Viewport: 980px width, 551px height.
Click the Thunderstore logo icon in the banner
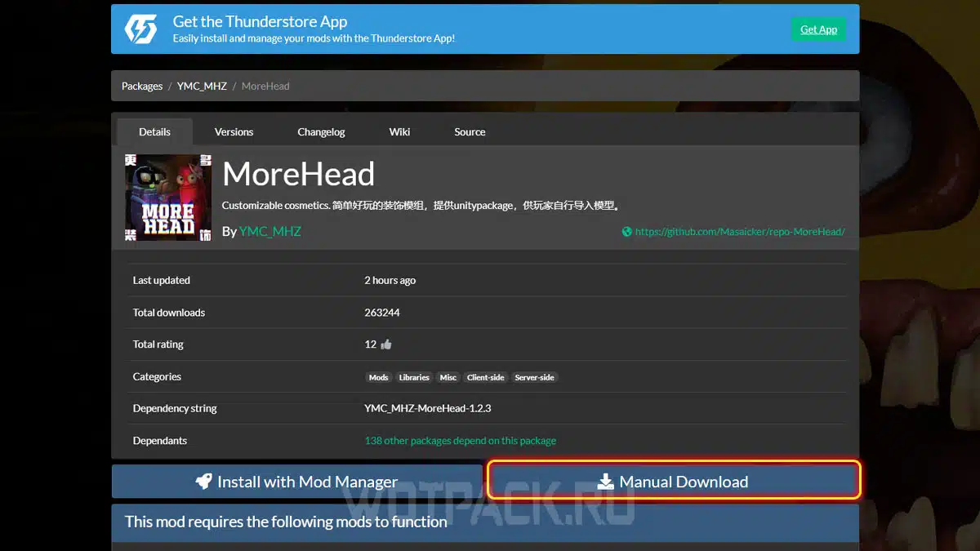pos(140,29)
